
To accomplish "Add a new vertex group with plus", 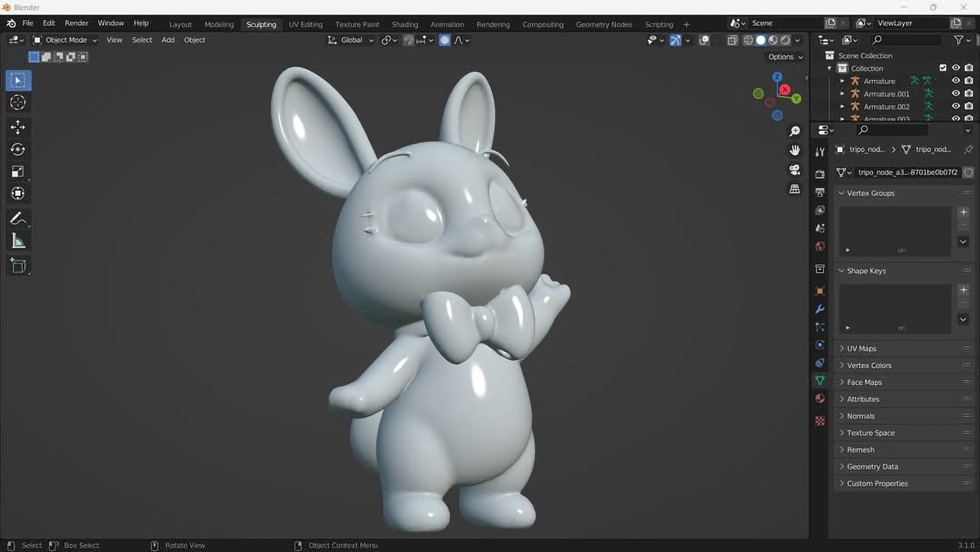I will click(963, 212).
